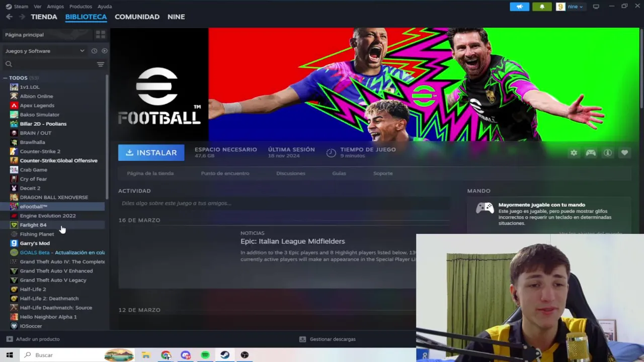Screen dimensions: 644x362
Task: Open Windows Start menu
Action: click(x=10, y=355)
